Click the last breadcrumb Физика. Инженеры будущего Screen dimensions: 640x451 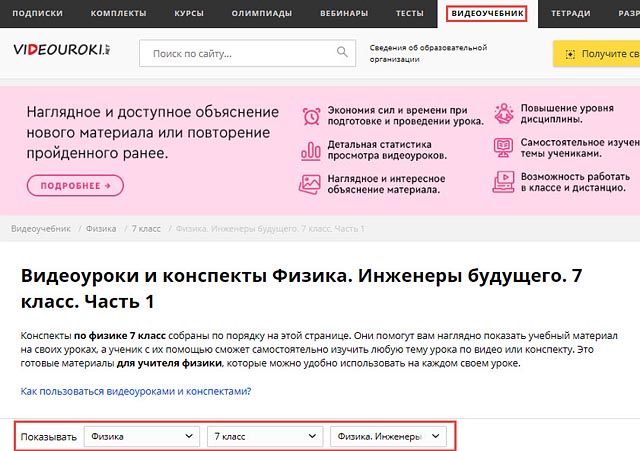coord(270,229)
